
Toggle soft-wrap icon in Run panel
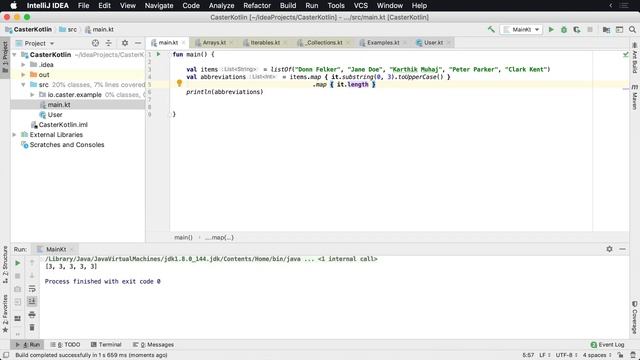pyautogui.click(x=32, y=289)
